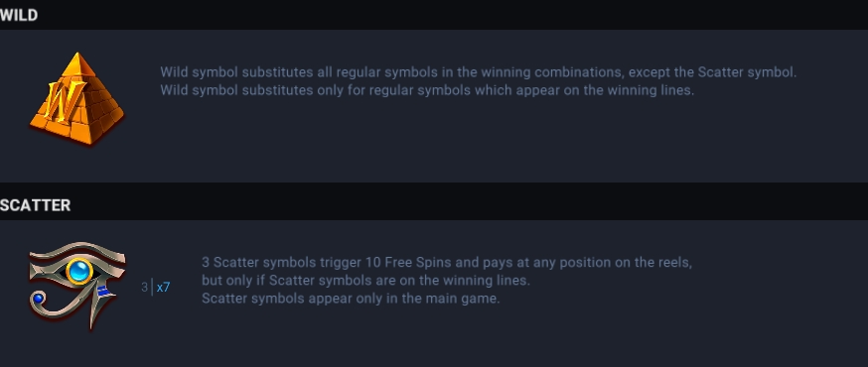Click the curled tail of the Horus eye

click(43, 303)
